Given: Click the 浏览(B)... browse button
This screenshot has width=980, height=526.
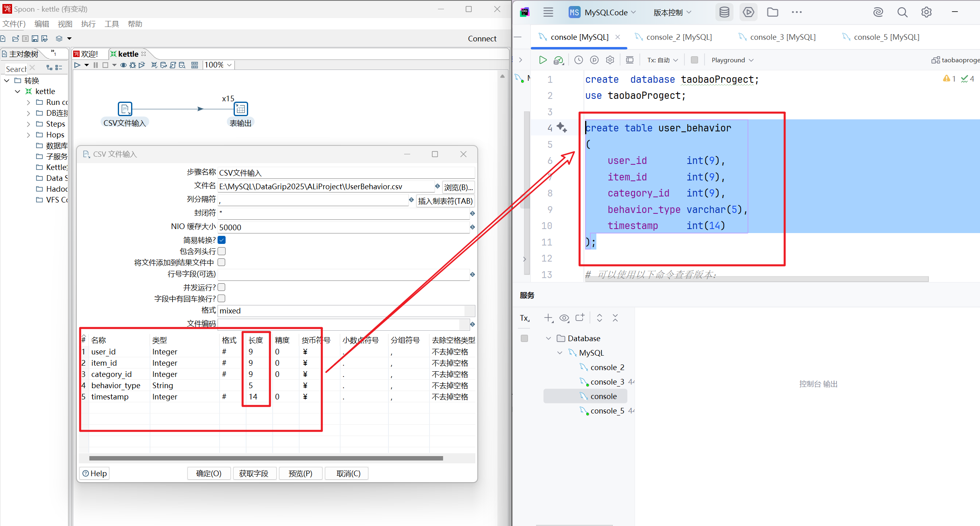Looking at the screenshot, I should click(x=458, y=187).
